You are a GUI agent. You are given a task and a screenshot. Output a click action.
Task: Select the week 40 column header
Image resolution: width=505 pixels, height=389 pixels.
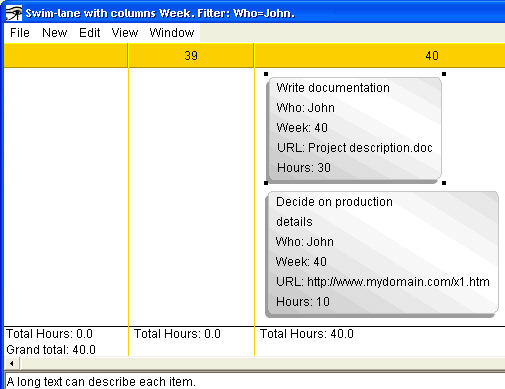point(380,55)
